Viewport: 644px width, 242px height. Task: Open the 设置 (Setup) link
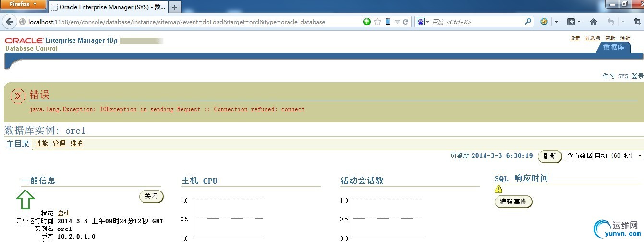coord(575,38)
